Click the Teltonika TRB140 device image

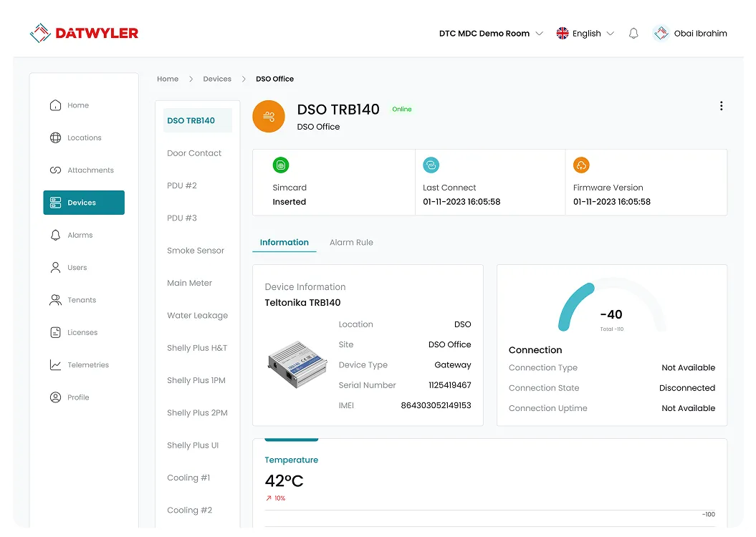tap(297, 364)
